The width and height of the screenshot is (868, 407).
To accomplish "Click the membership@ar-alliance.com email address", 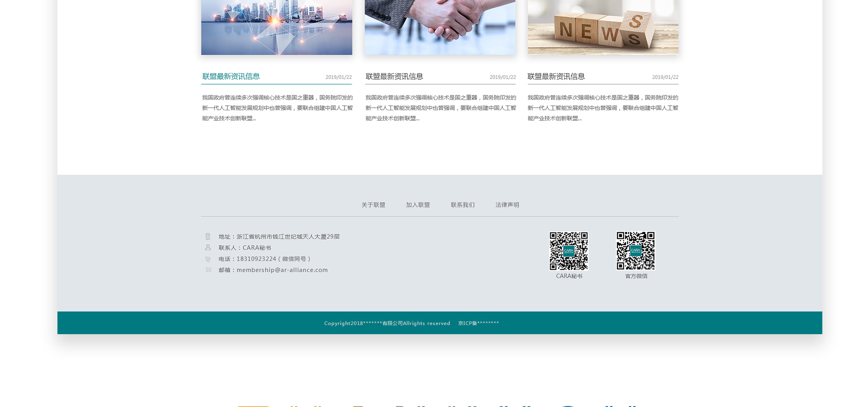I will coord(282,270).
